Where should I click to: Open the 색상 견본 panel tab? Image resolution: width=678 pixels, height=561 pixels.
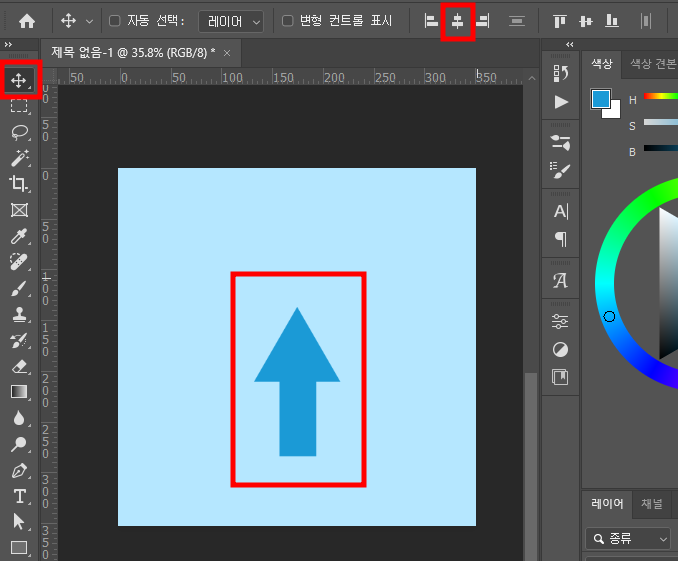653,64
